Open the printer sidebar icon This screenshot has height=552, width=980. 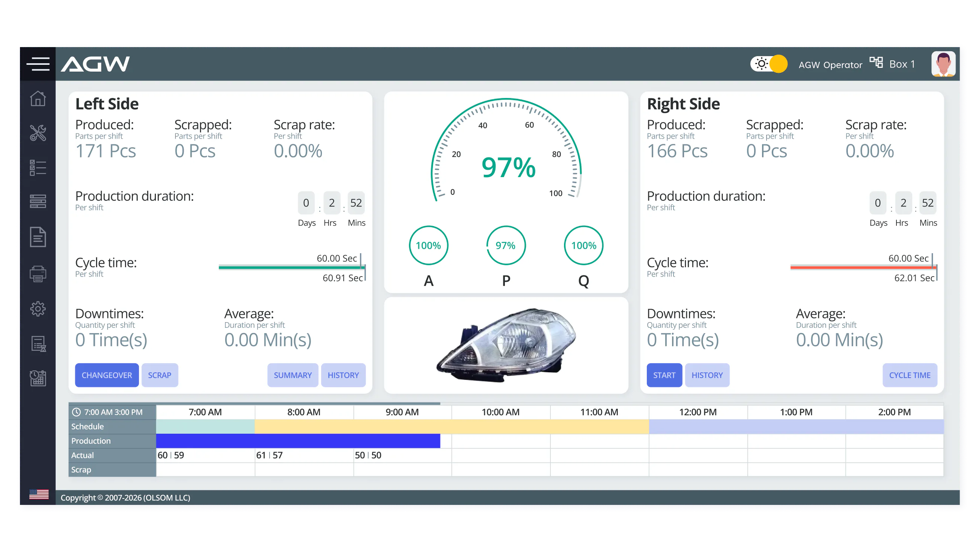pos(38,274)
